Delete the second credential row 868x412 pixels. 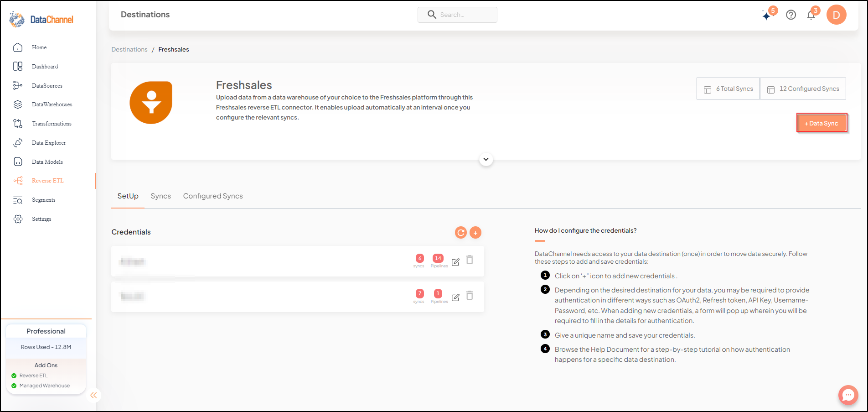tap(470, 296)
